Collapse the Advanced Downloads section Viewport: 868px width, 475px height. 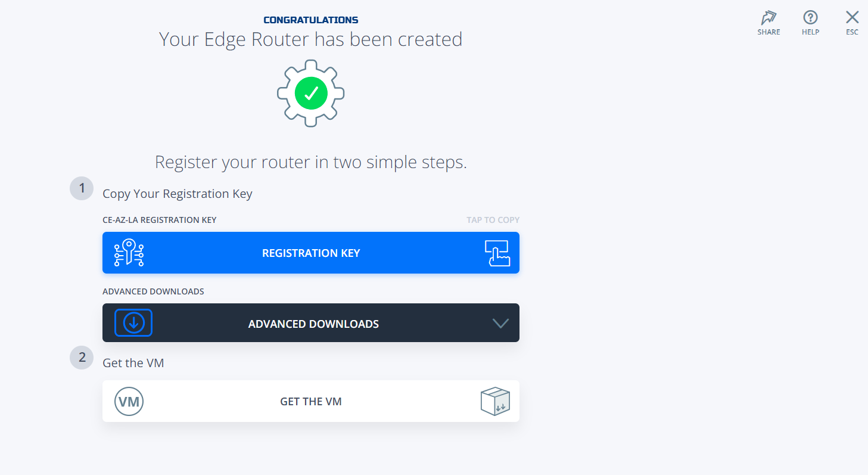[500, 322]
